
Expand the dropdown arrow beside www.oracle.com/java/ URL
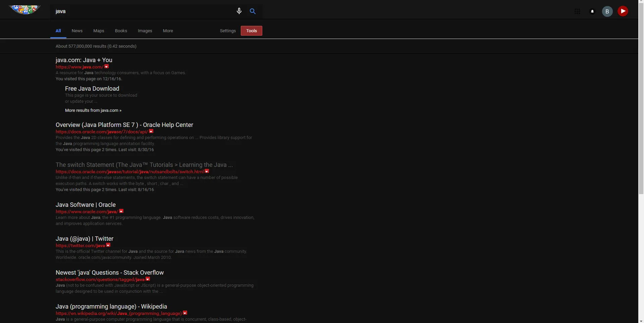(x=121, y=211)
